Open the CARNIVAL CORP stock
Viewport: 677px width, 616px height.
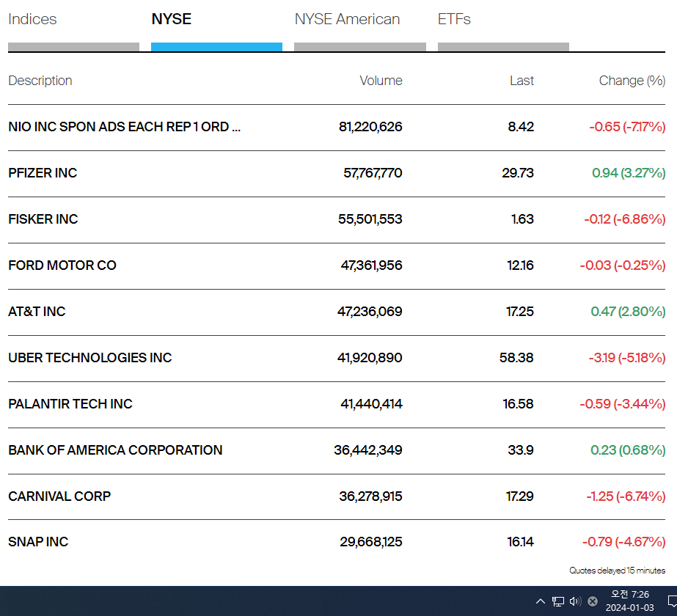(x=59, y=496)
